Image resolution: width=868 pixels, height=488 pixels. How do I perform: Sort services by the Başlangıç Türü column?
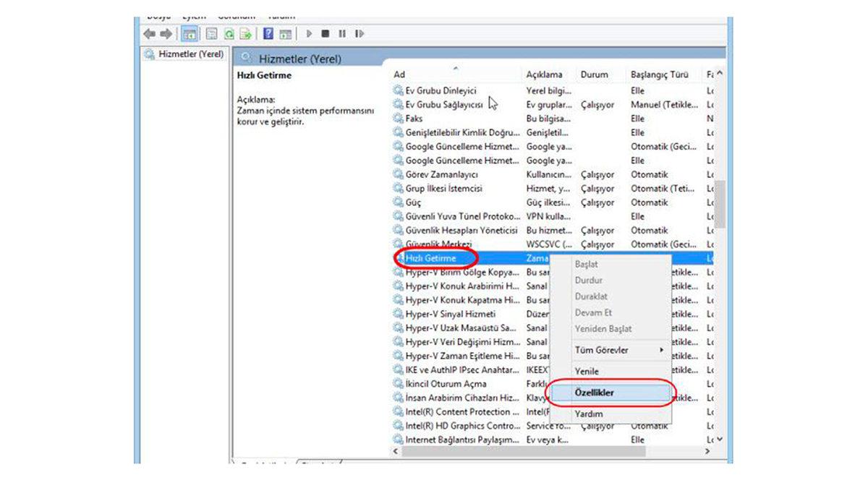[659, 74]
